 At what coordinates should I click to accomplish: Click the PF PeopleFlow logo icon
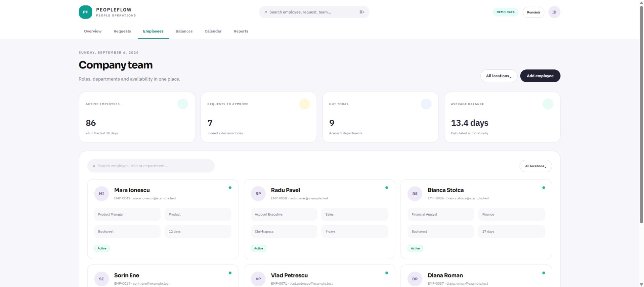click(85, 12)
